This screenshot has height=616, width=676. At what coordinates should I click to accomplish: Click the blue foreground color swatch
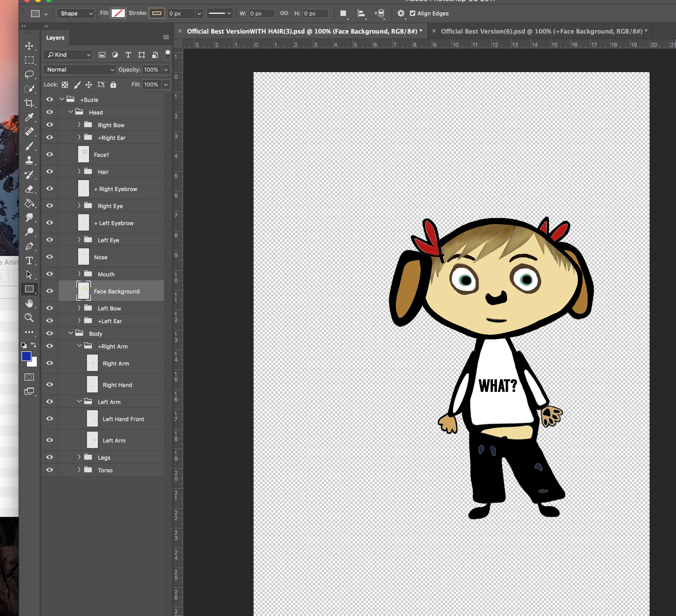point(26,356)
